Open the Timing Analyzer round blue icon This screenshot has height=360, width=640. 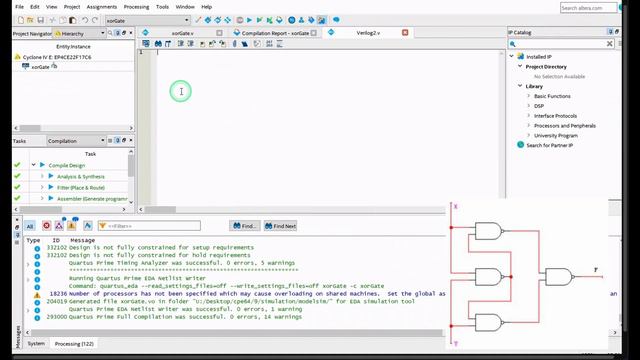tap(291, 20)
